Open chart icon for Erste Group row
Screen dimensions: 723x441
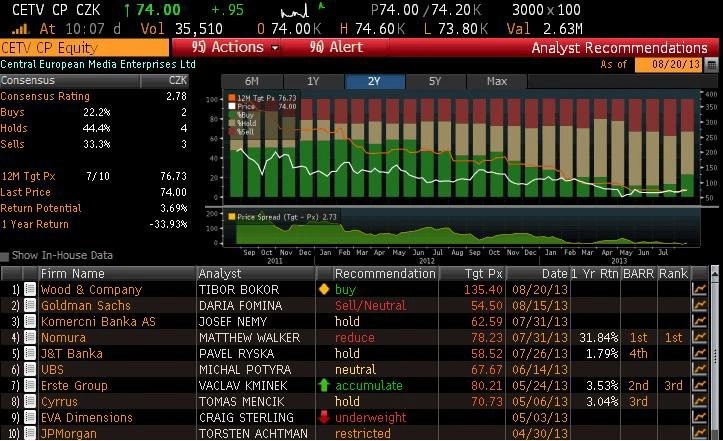click(x=699, y=386)
